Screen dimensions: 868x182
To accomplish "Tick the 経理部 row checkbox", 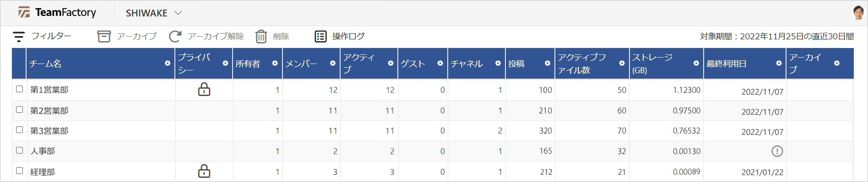I will point(19,171).
